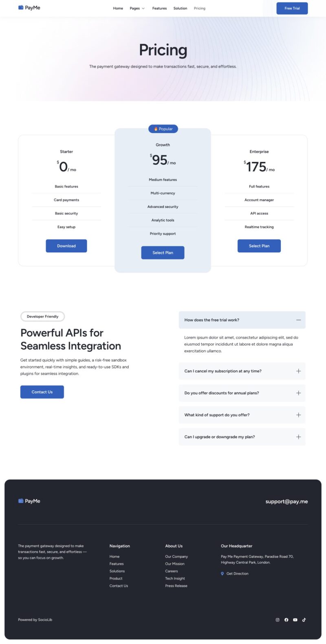Viewport: 326px width, 644px height.
Task: Expand the upgrade or downgrade plan FAQ
Action: point(298,437)
